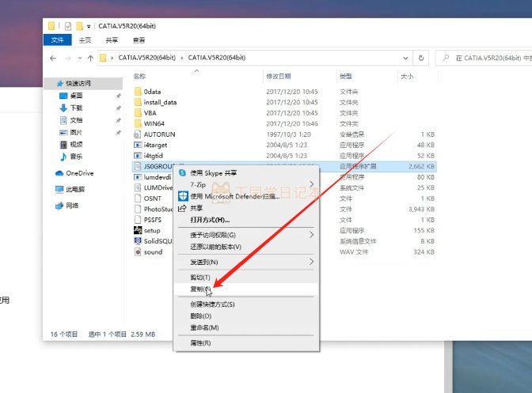532x393 pixels.
Task: Click first CATIA.V5R20(64bit) breadcrumb segment
Action: click(x=147, y=58)
